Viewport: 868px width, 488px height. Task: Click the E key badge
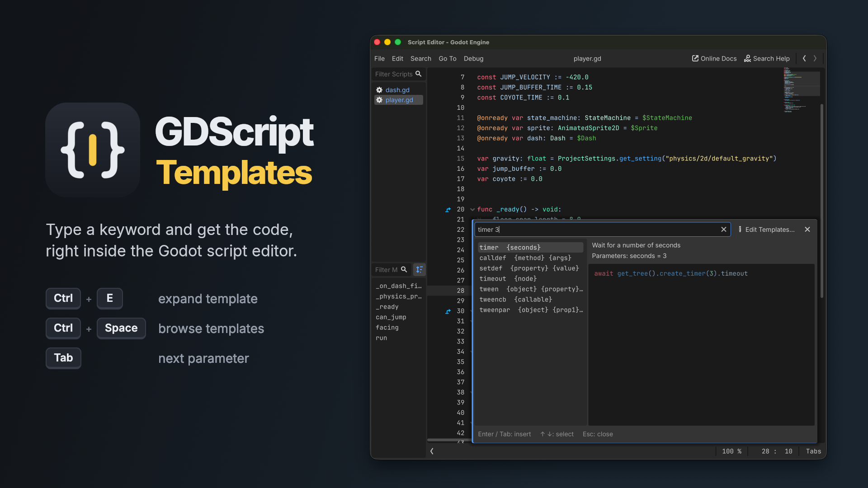110,298
